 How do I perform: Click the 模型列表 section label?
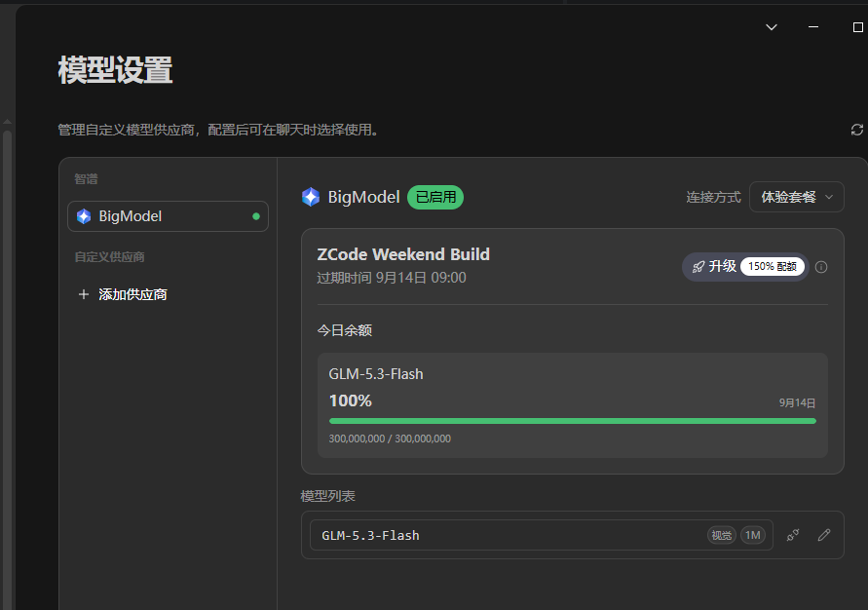click(x=327, y=496)
